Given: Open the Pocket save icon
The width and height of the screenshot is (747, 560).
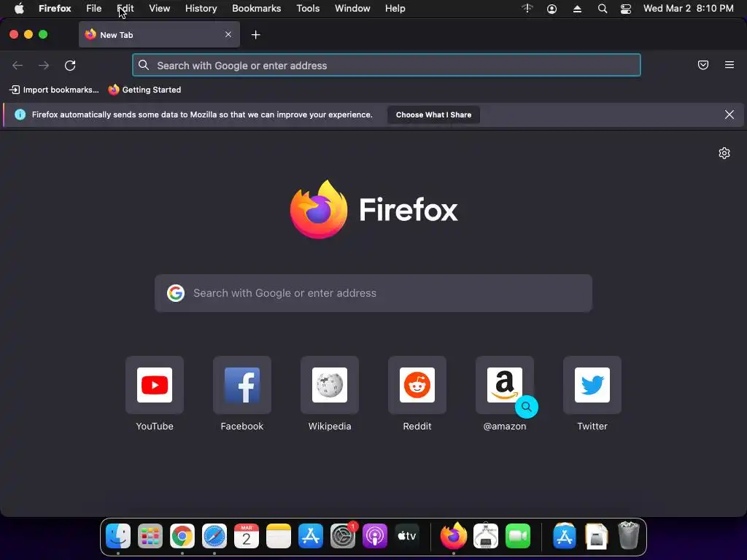Looking at the screenshot, I should point(703,65).
